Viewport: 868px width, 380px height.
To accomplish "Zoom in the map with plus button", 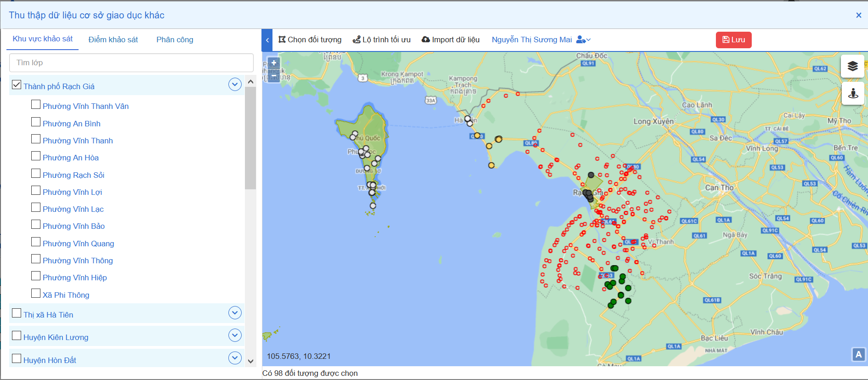I will tap(274, 63).
